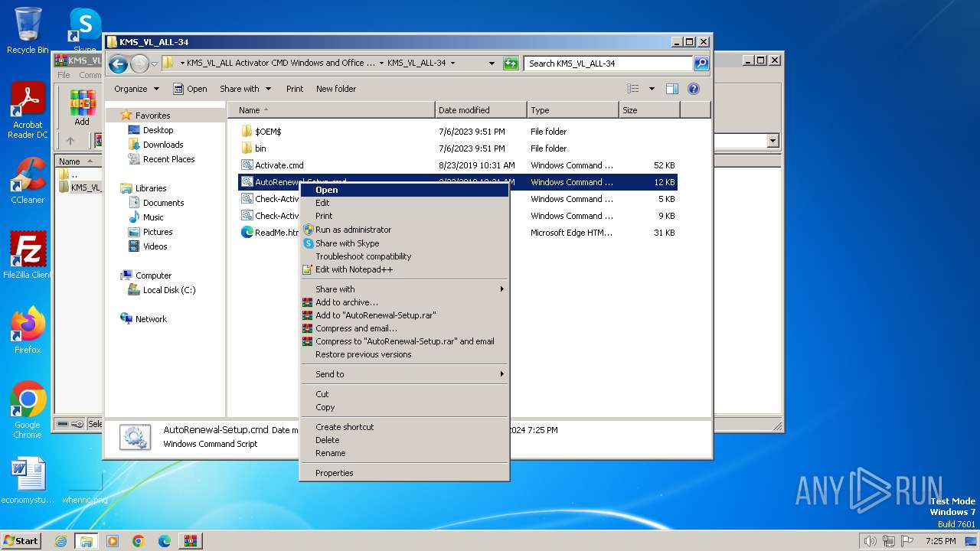Select the ReadMe html file

point(269,233)
